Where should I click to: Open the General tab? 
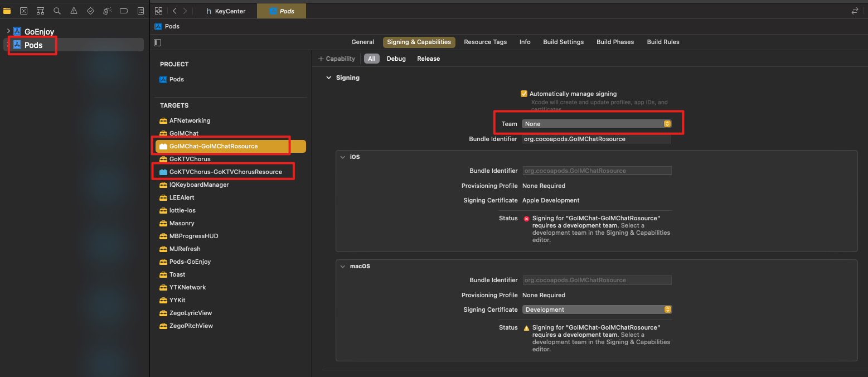click(x=363, y=42)
